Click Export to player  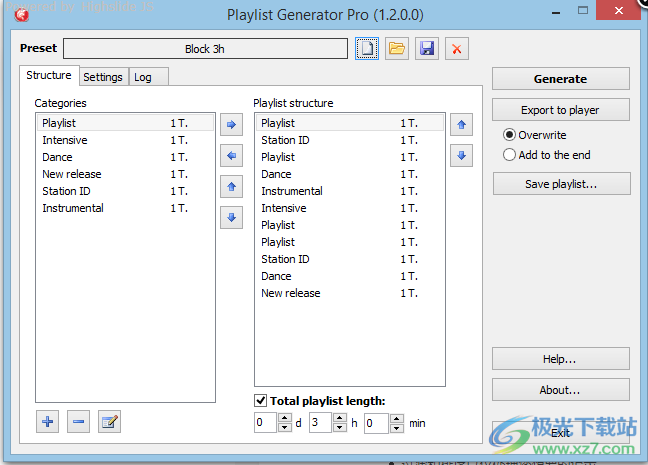tap(561, 110)
